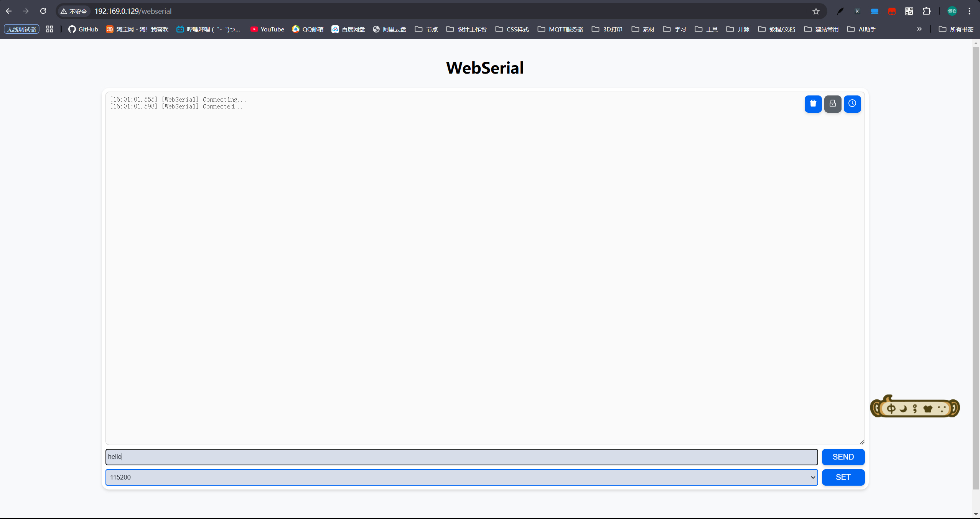Open the GitHub bookmark
This screenshot has width=980, height=519.
[x=83, y=29]
